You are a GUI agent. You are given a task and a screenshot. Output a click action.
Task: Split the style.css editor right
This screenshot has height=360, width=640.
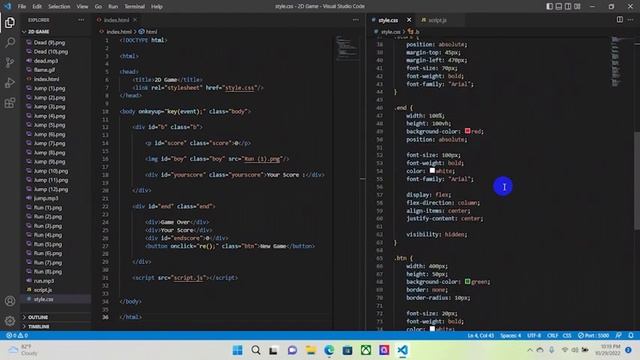point(620,20)
